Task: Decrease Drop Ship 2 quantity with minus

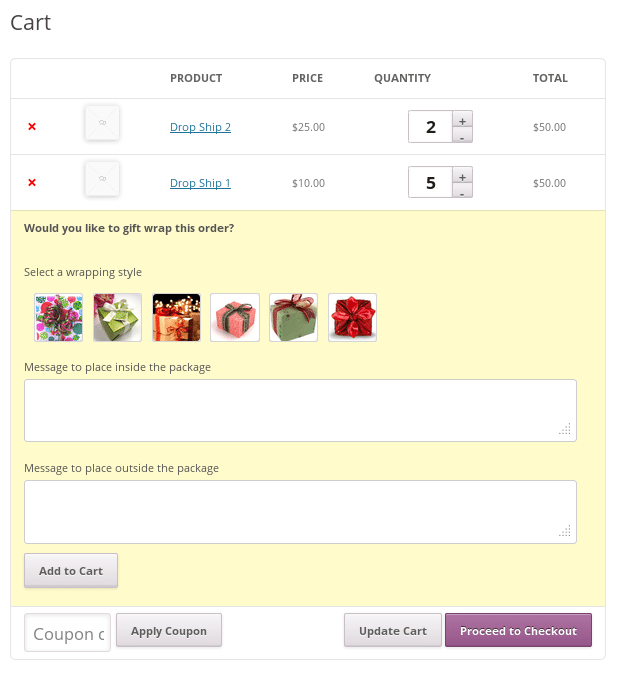Action: tap(462, 136)
